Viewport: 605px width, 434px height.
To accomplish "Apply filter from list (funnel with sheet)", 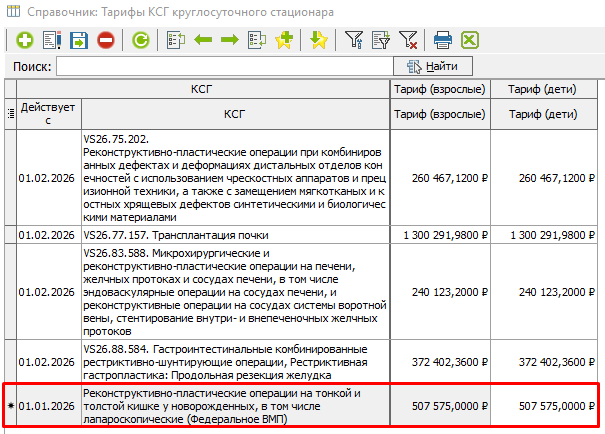I will pyautogui.click(x=381, y=40).
